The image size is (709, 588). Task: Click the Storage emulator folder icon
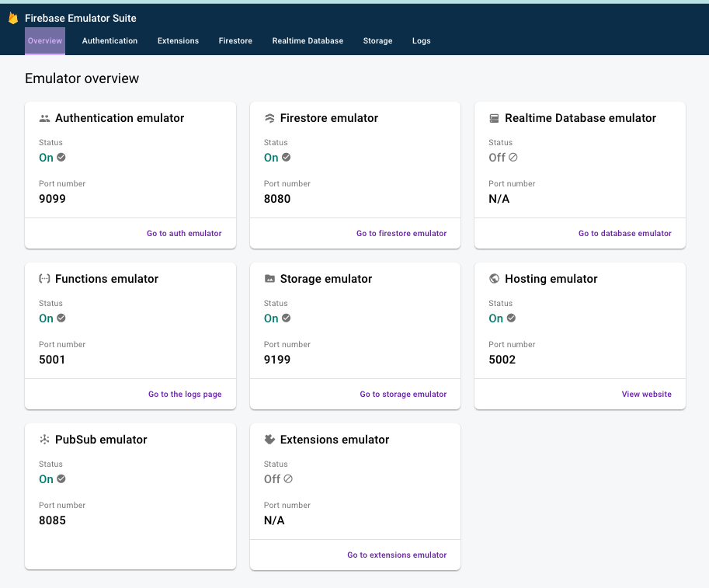pos(269,279)
